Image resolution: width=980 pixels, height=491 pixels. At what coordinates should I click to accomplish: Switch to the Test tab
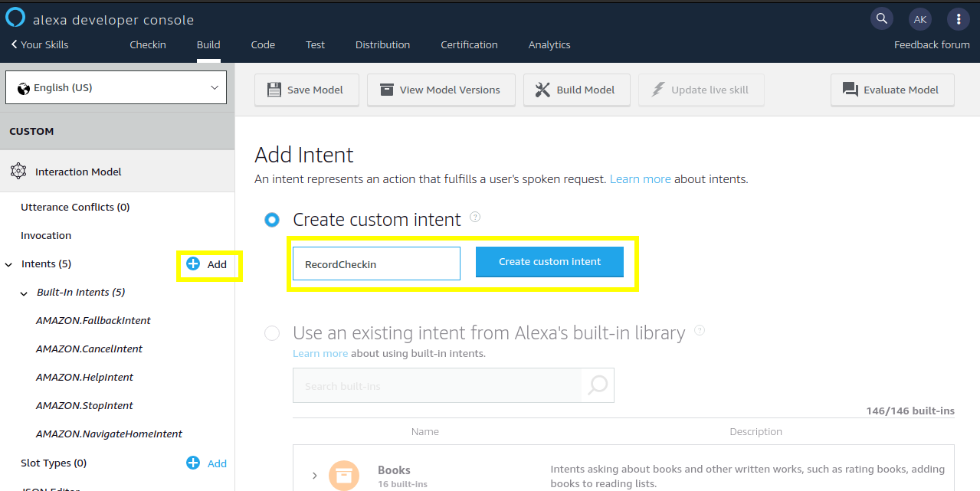point(315,44)
